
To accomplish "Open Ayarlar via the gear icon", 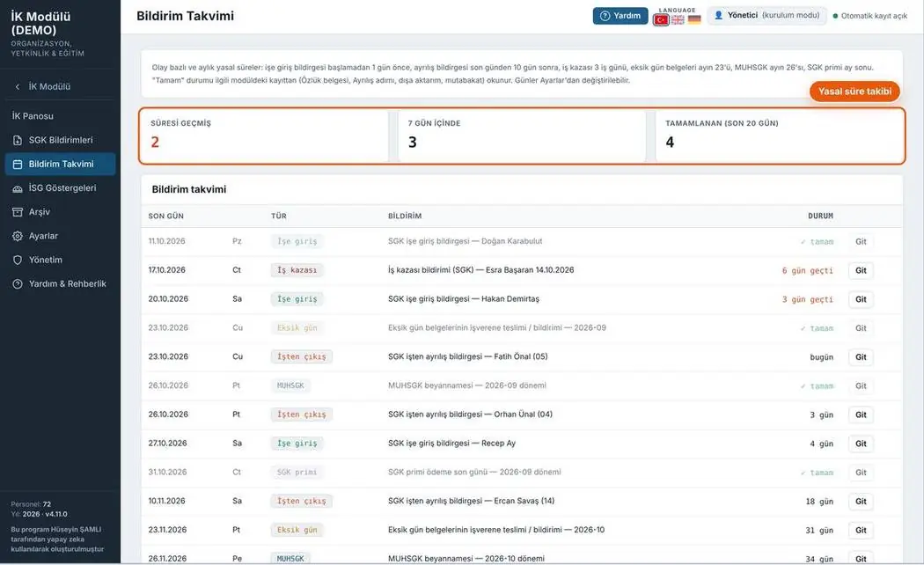I will click(18, 236).
